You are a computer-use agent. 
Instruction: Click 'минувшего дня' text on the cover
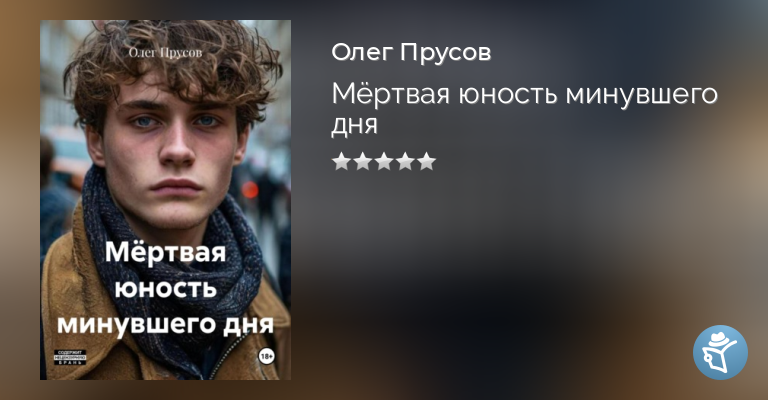point(166,324)
